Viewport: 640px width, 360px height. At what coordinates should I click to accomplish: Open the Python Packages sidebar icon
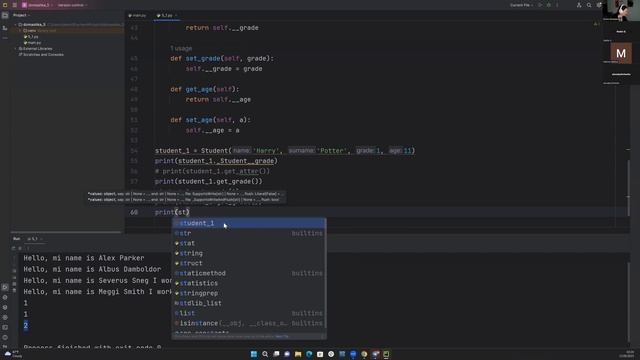pyautogui.click(x=5, y=307)
